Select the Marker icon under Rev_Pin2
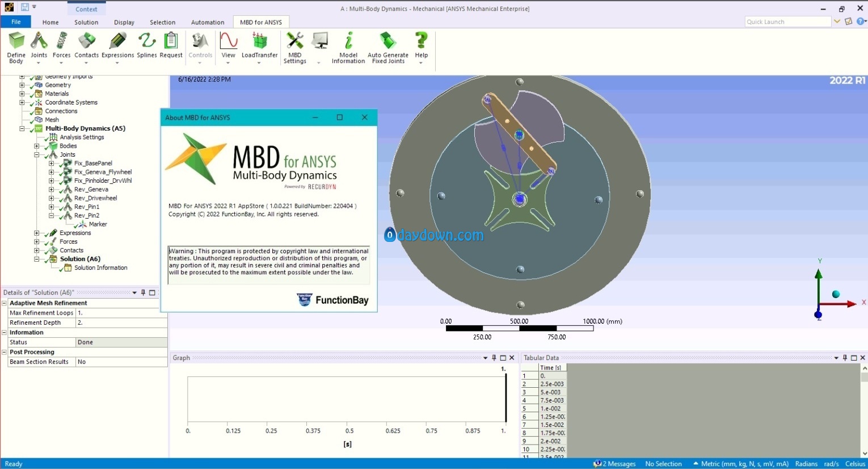This screenshot has width=868, height=469. click(82, 224)
